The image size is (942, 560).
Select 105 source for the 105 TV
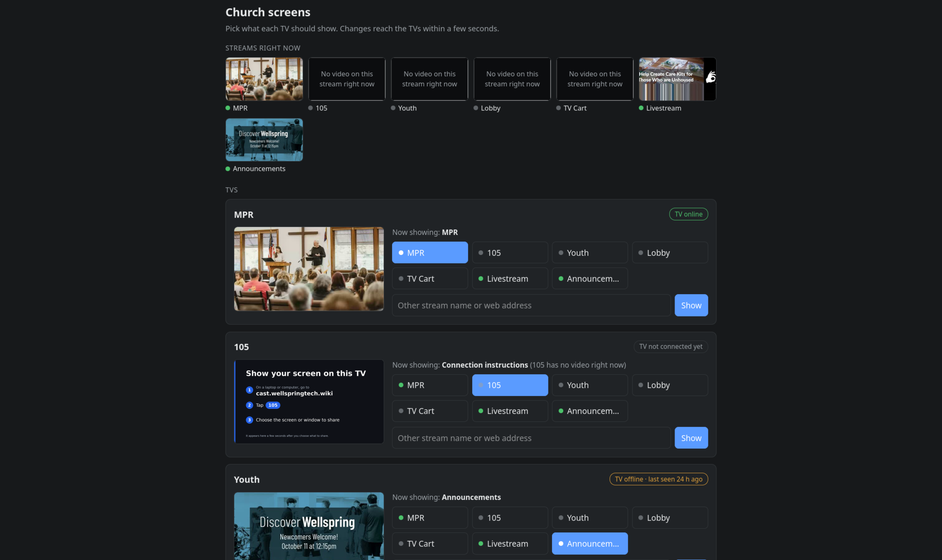[510, 385]
